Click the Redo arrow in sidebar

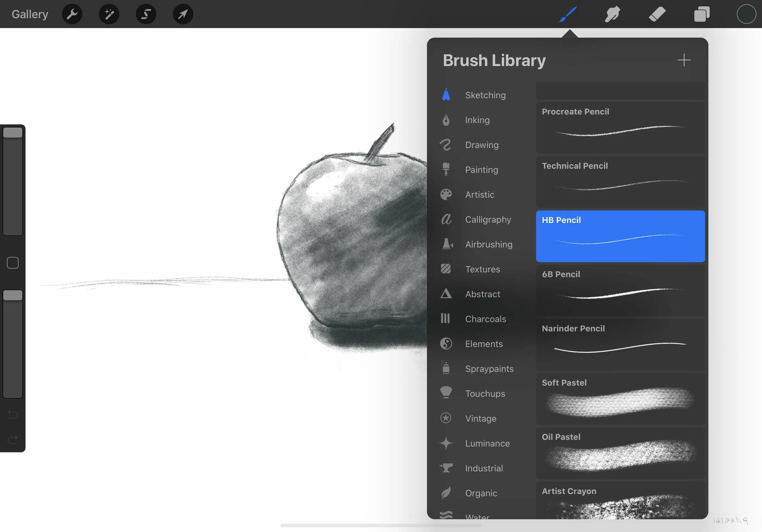(13, 440)
